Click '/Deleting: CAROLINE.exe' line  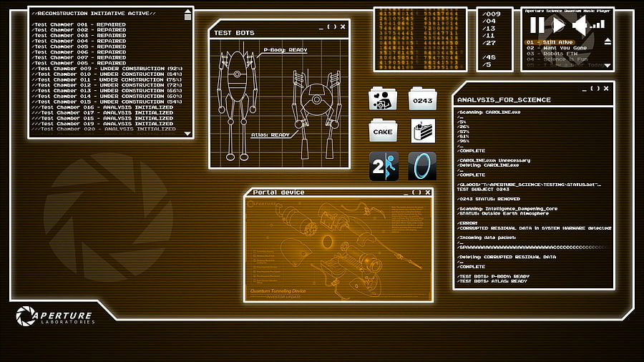point(488,165)
